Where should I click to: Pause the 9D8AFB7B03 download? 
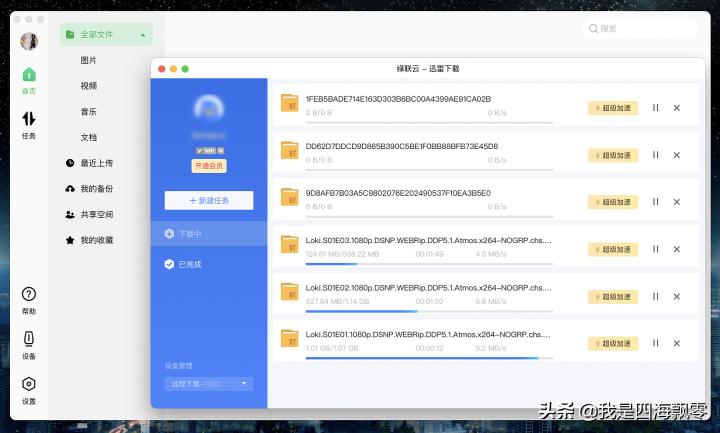[x=656, y=202]
